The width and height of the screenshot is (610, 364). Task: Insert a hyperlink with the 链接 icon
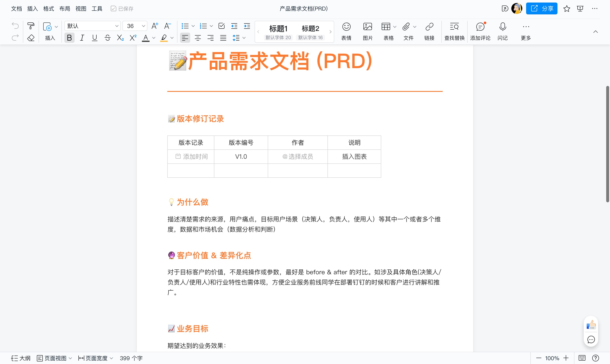(429, 31)
